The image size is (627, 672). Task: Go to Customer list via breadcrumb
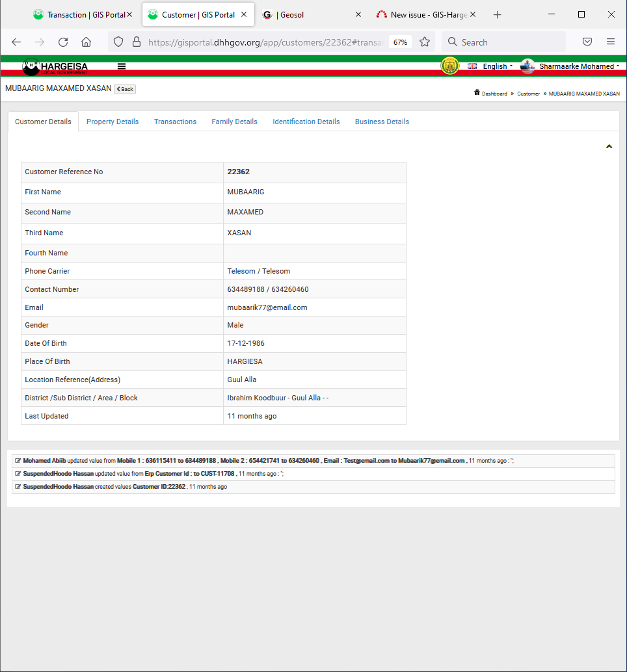click(528, 94)
